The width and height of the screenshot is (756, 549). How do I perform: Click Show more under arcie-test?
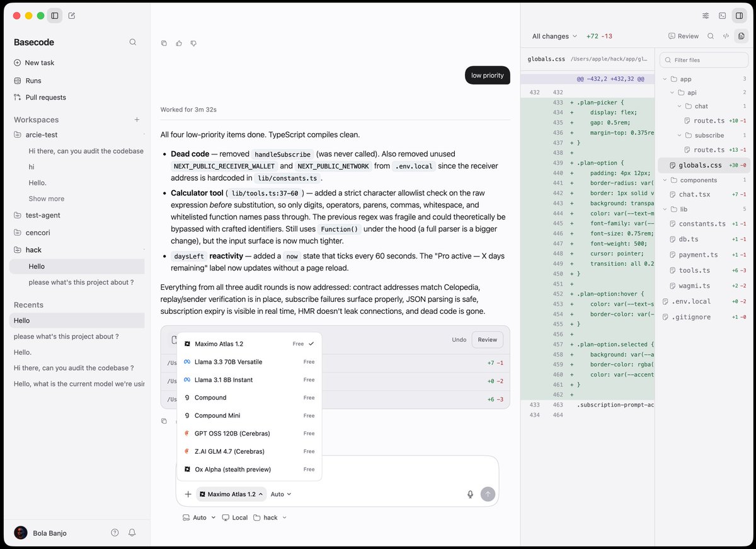click(47, 199)
